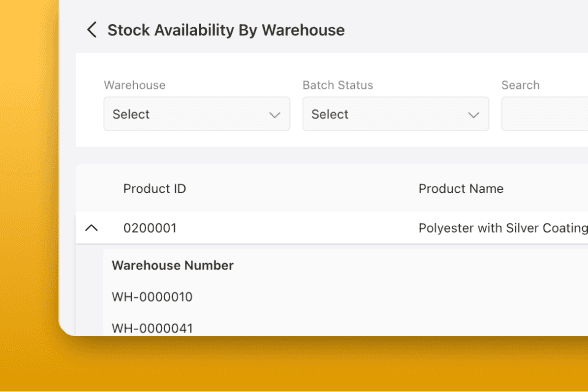Click the Stock Availability By Warehouse title
This screenshot has height=392, width=588.
pyautogui.click(x=226, y=30)
